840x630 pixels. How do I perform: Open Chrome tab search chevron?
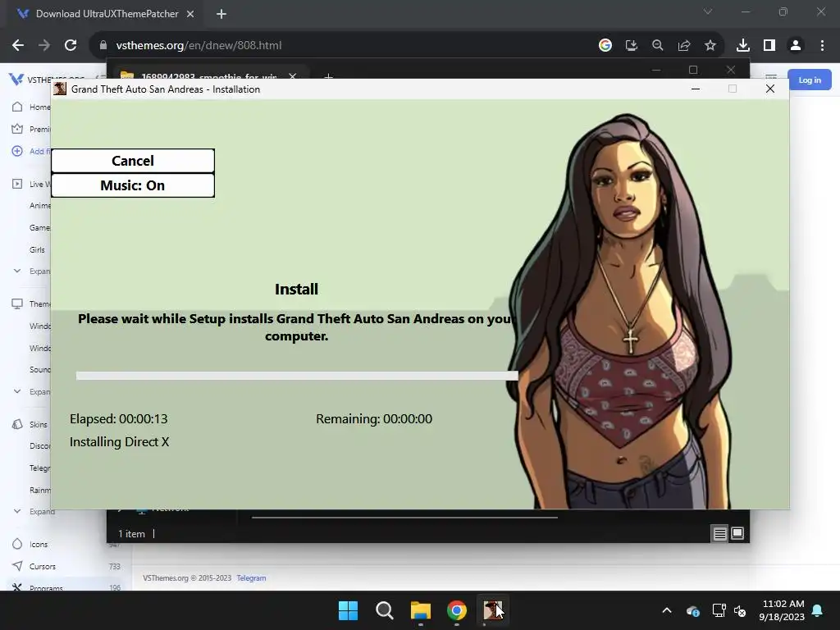tap(708, 11)
